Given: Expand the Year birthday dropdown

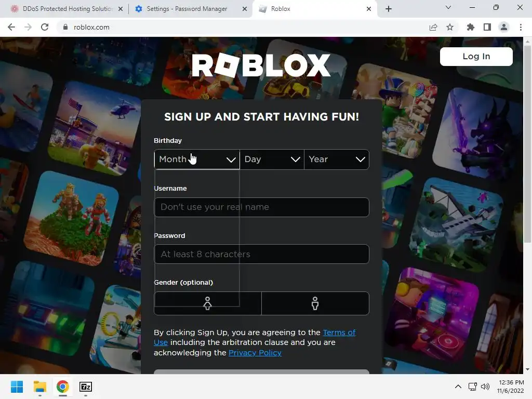Looking at the screenshot, I should coord(337,159).
